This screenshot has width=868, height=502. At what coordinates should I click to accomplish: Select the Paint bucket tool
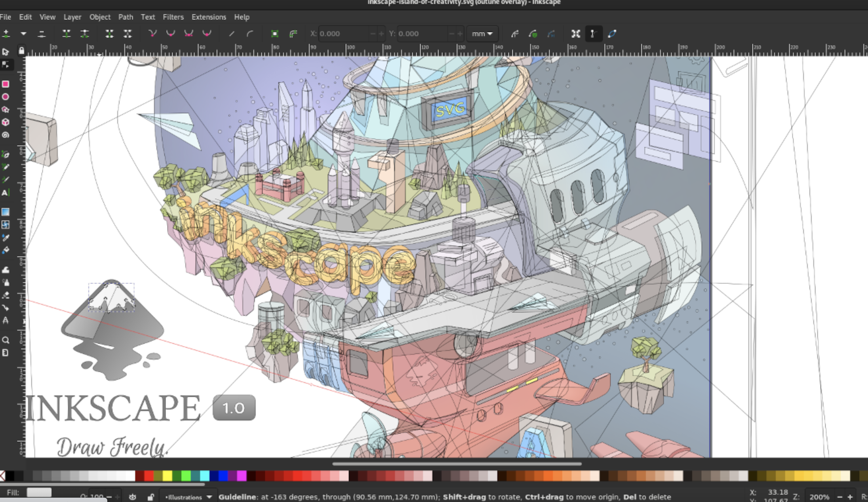(6, 250)
